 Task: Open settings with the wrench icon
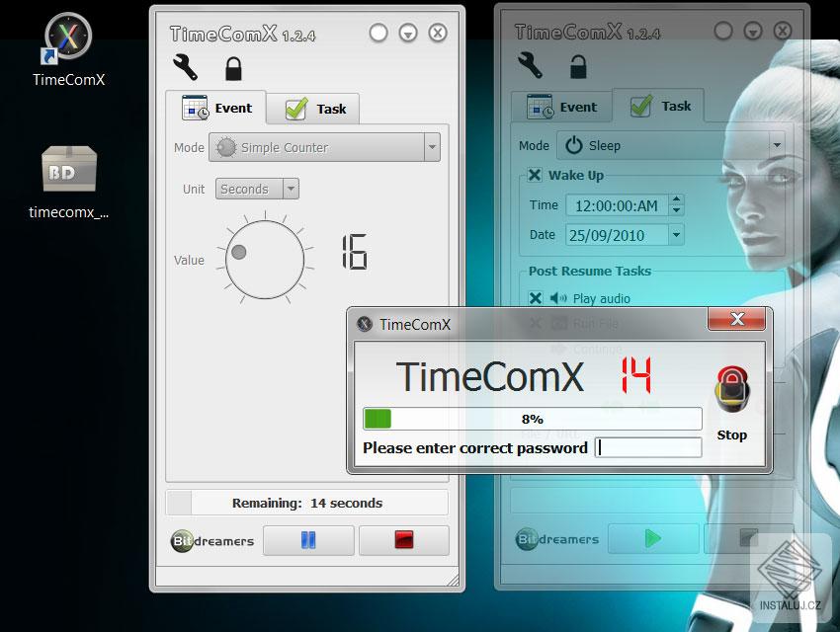pyautogui.click(x=183, y=69)
